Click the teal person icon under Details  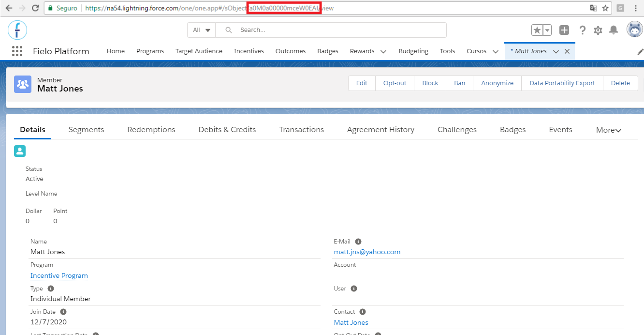click(20, 151)
